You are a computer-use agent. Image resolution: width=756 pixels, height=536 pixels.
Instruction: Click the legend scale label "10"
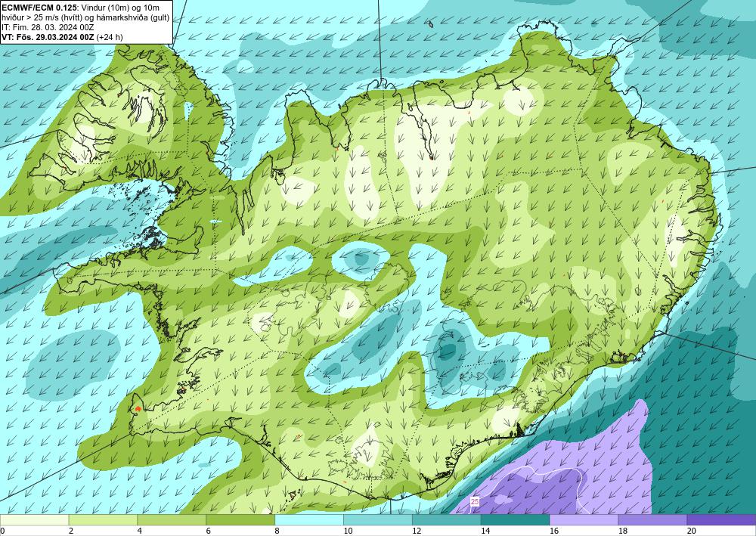tap(348, 531)
